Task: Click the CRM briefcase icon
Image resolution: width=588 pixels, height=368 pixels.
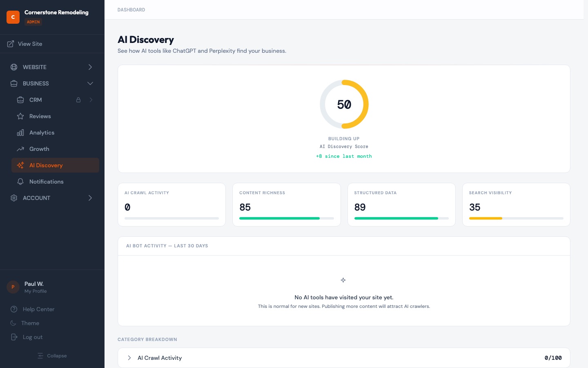Action: (20, 100)
